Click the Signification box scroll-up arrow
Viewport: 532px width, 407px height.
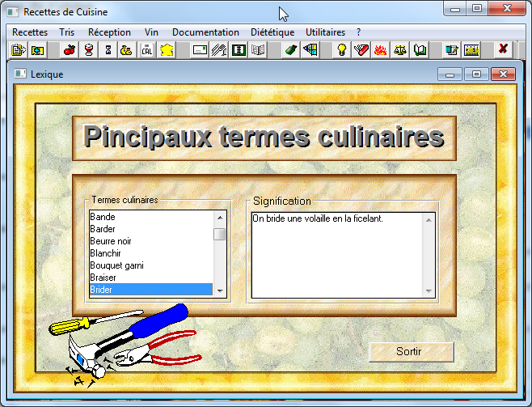point(429,220)
